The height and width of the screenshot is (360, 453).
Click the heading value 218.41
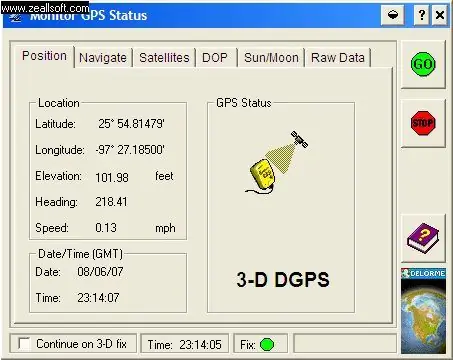click(111, 202)
